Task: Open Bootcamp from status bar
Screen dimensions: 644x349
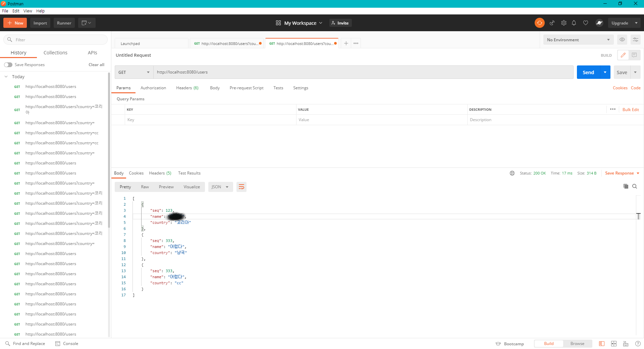Action: 510,344
